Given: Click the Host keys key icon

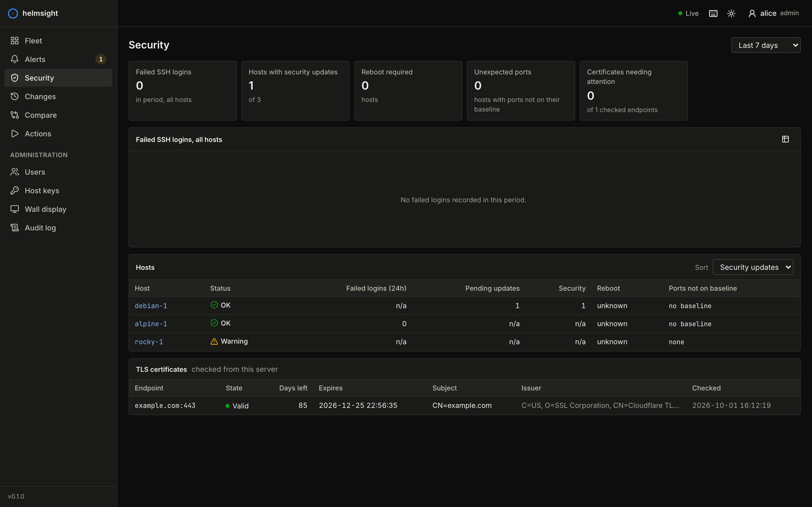Looking at the screenshot, I should point(14,190).
